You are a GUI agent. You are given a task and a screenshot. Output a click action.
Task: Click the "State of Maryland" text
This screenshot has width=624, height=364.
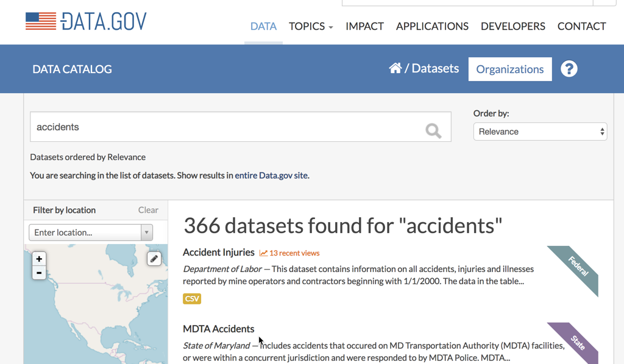coord(216,346)
